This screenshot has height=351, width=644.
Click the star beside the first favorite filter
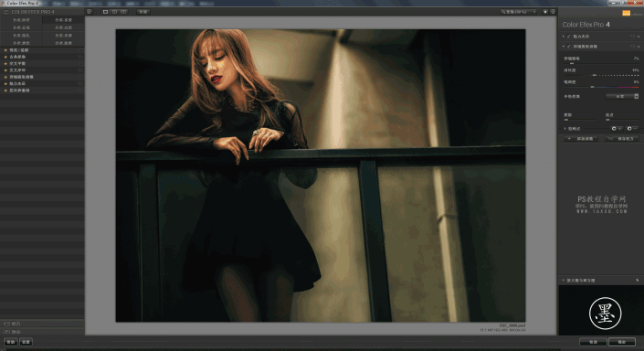pos(5,50)
